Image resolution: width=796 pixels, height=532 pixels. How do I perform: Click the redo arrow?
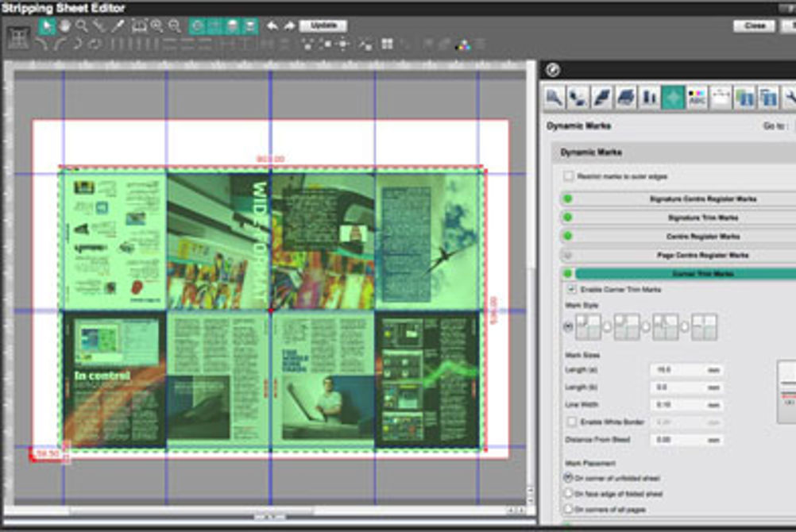point(289,26)
